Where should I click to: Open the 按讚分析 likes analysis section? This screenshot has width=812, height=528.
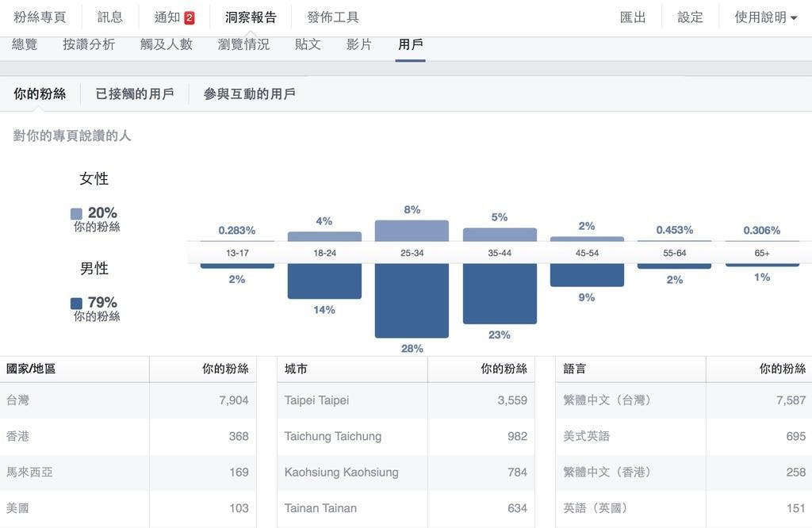(x=89, y=44)
